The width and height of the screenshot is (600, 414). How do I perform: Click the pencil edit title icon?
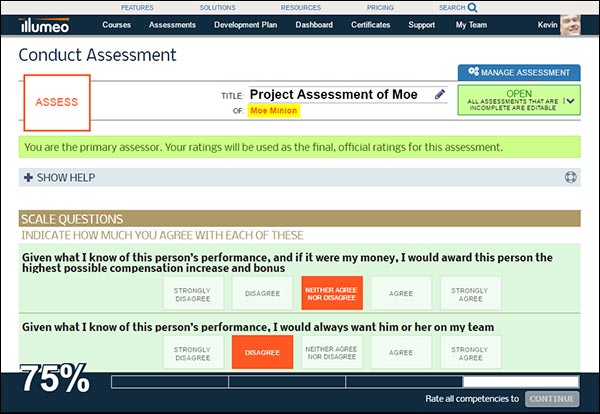click(440, 94)
